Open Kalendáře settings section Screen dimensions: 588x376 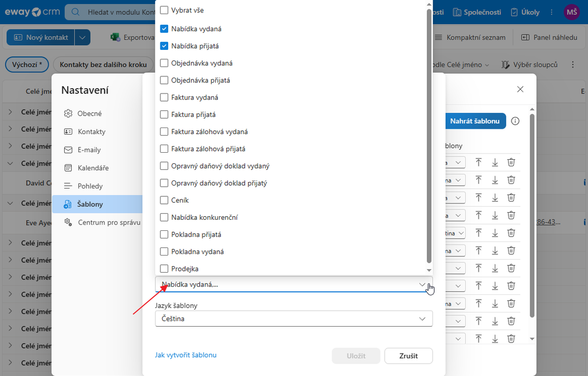point(93,168)
